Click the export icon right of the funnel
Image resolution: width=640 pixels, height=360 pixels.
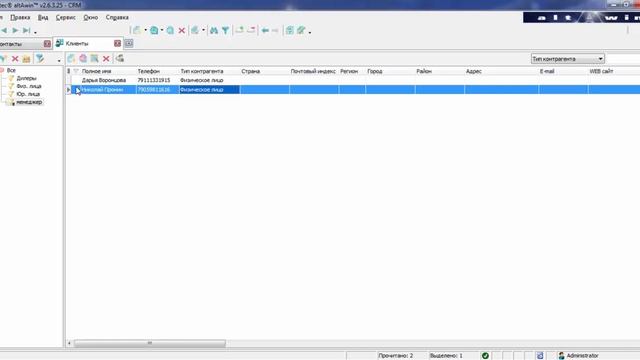pyautogui.click(x=240, y=31)
